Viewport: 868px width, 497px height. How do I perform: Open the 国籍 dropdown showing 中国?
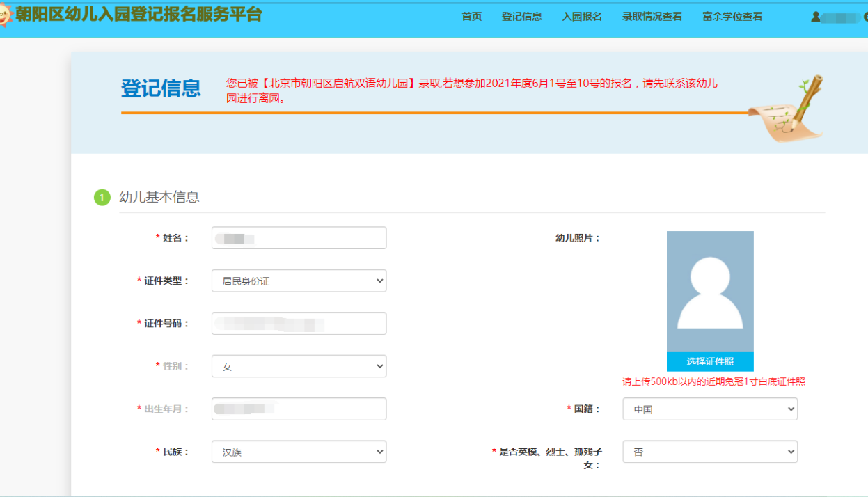709,409
